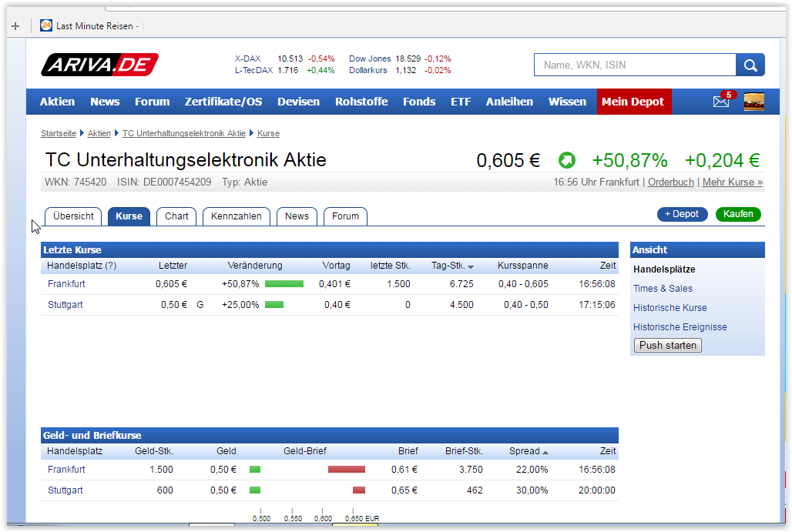Select Handelsplätze view
792x532 pixels.
[x=664, y=269]
